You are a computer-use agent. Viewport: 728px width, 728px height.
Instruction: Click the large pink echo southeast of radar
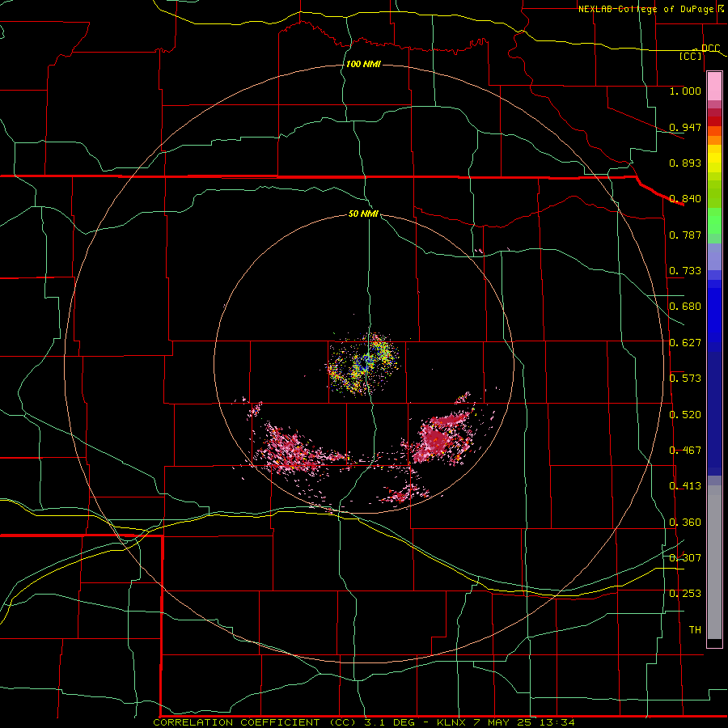tap(438, 437)
